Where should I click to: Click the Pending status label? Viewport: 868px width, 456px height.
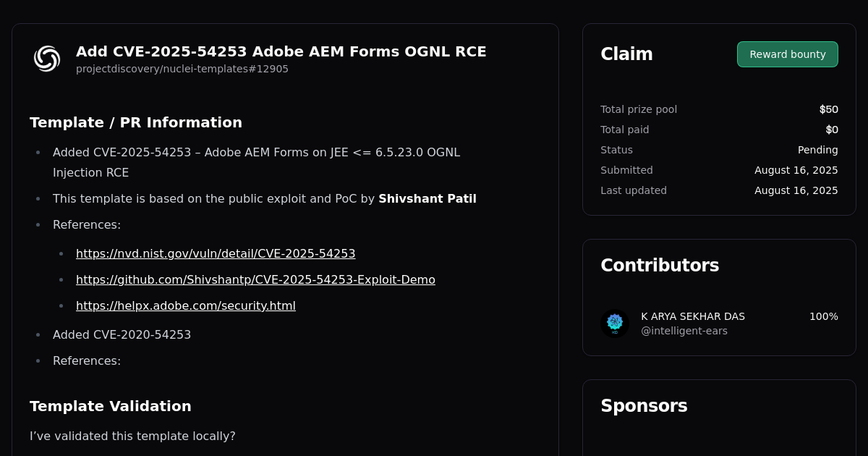point(817,150)
